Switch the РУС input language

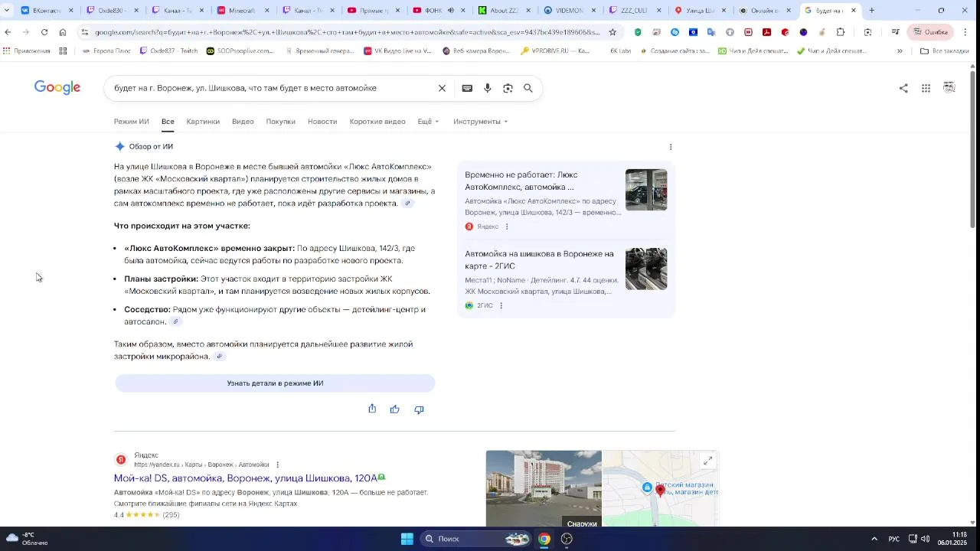[x=893, y=539]
